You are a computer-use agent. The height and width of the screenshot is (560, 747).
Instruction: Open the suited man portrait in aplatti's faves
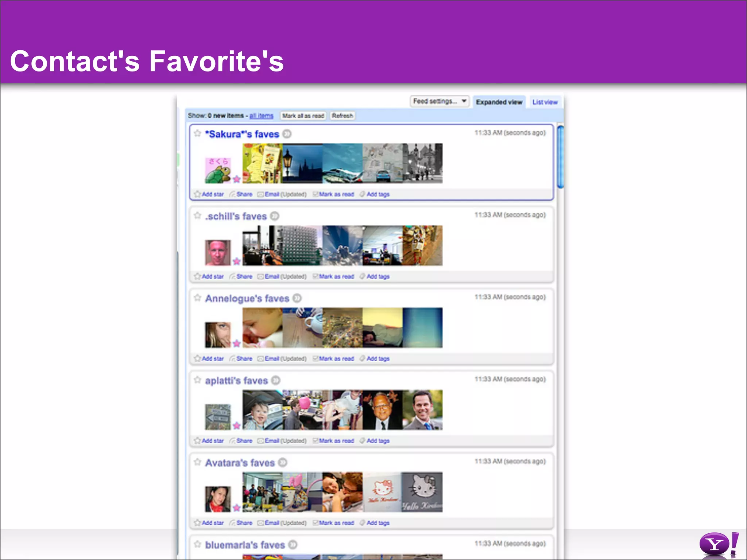(422, 410)
